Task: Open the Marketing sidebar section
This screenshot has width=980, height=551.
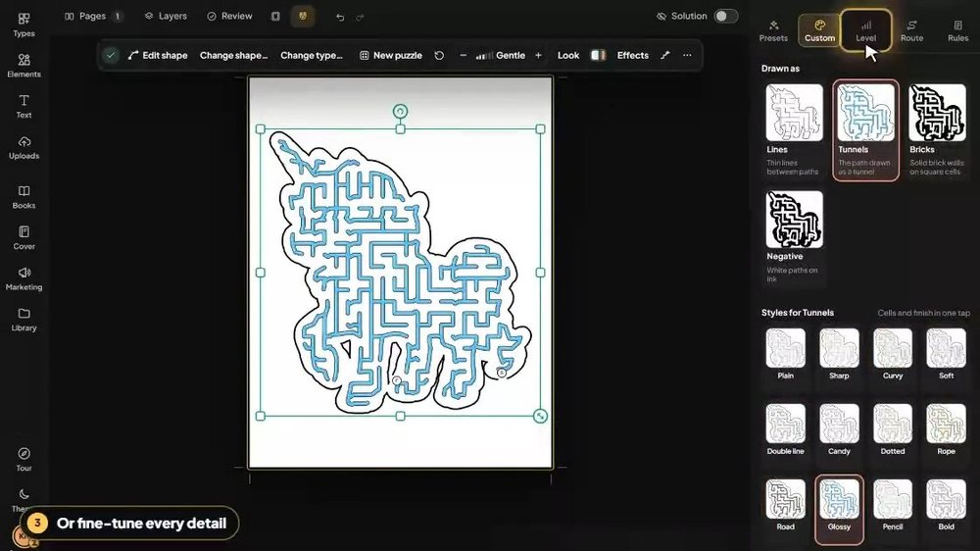Action: point(24,278)
